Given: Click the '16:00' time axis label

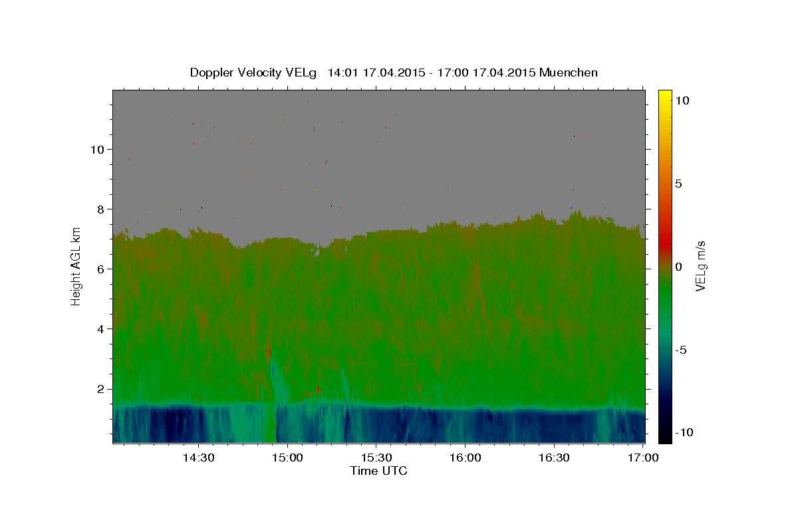Looking at the screenshot, I should [x=465, y=458].
